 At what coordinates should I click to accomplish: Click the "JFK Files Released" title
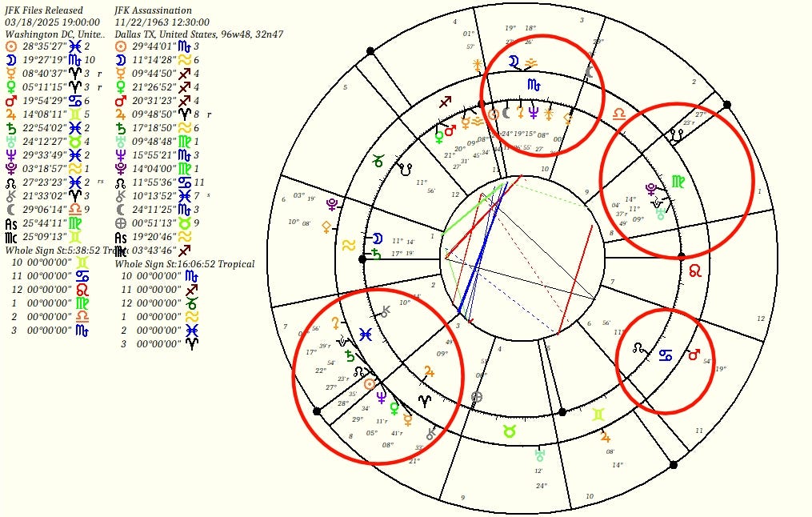click(44, 10)
